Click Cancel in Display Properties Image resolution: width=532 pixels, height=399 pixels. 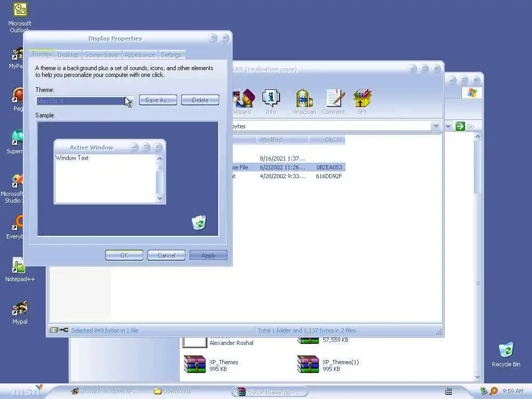pyautogui.click(x=167, y=256)
